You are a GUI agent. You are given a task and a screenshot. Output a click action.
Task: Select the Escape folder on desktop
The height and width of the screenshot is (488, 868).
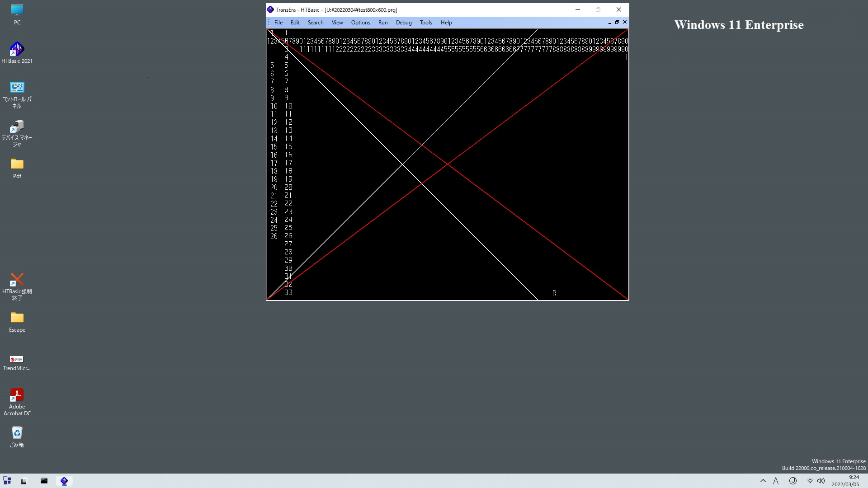tap(17, 322)
